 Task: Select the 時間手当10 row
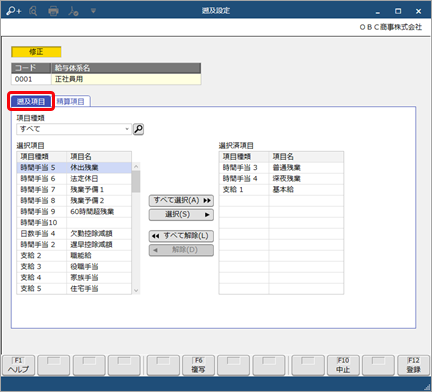(74, 223)
